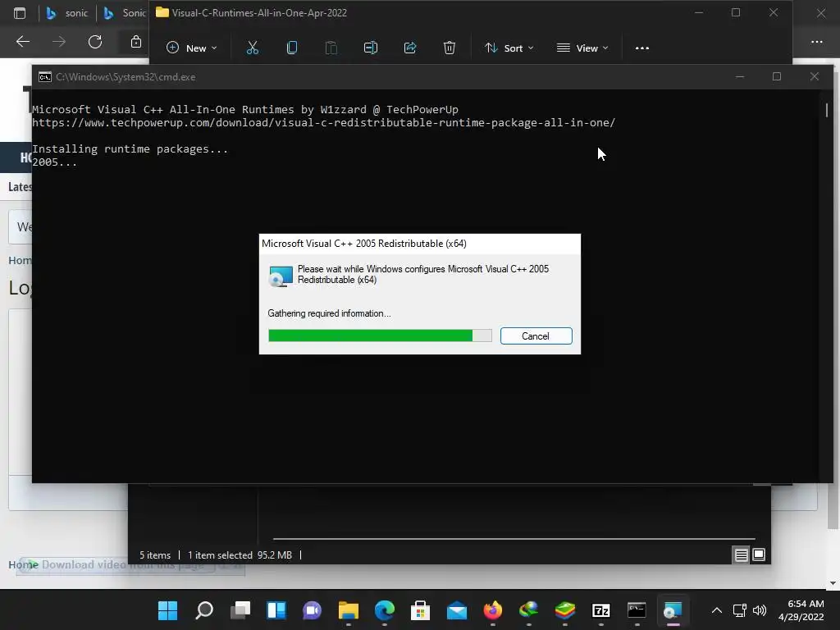Screen dimensions: 840x630
Task: Click '1 item selected 95.2 MB' status text
Action: [x=240, y=555]
